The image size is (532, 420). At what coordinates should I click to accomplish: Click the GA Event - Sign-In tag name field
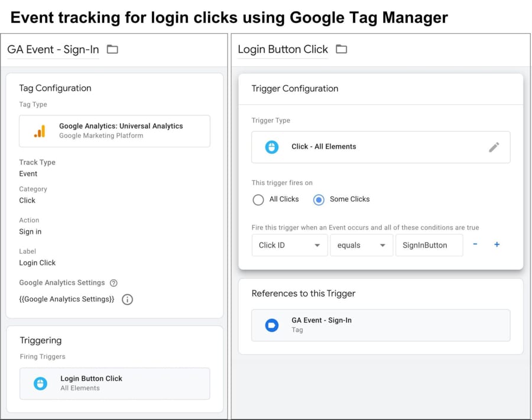pyautogui.click(x=53, y=50)
